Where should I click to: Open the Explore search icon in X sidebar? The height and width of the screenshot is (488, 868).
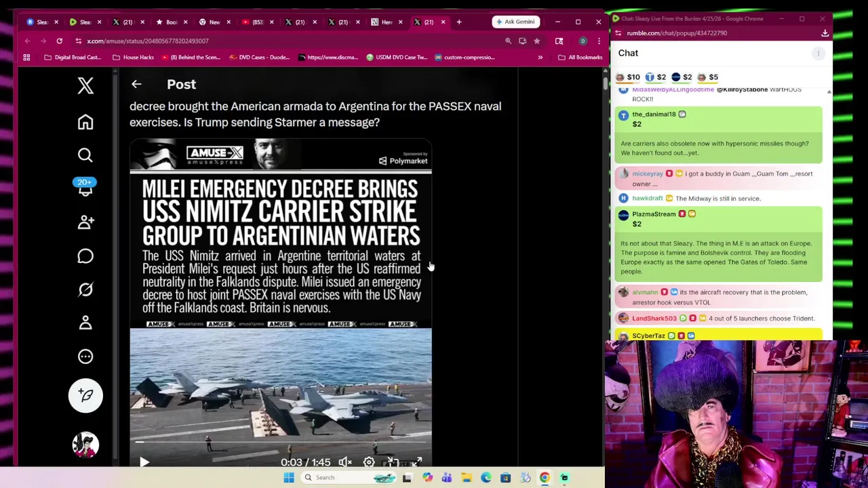tap(85, 155)
